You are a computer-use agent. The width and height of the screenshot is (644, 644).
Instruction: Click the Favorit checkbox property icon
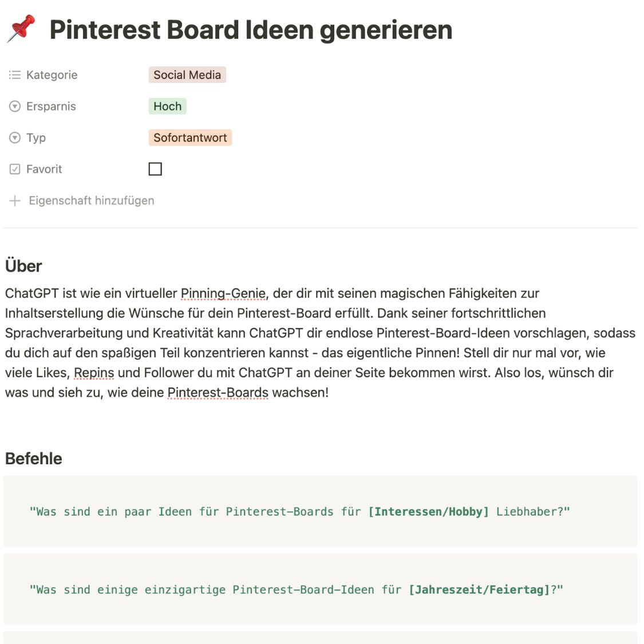(15, 169)
